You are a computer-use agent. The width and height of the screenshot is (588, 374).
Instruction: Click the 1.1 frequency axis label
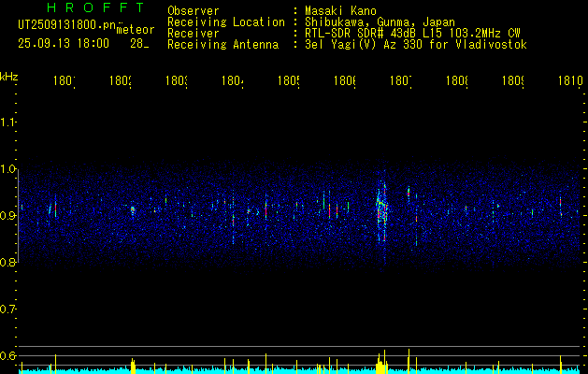[7, 122]
